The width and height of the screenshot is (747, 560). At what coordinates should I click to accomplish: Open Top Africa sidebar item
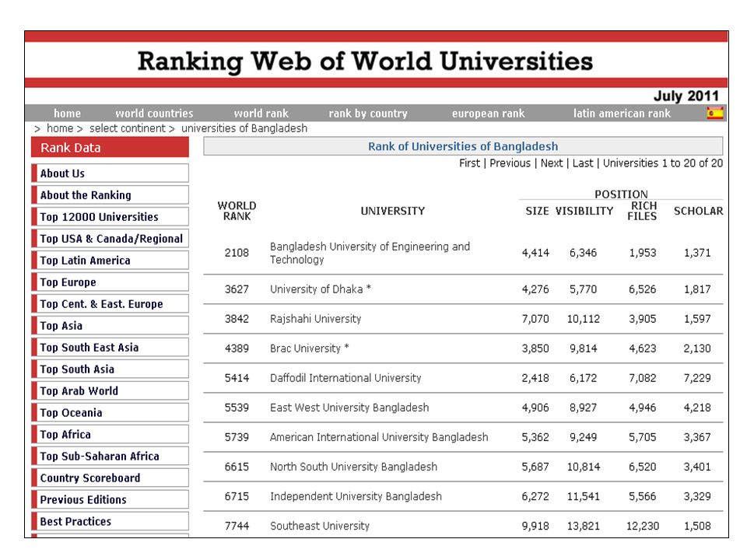(110, 434)
